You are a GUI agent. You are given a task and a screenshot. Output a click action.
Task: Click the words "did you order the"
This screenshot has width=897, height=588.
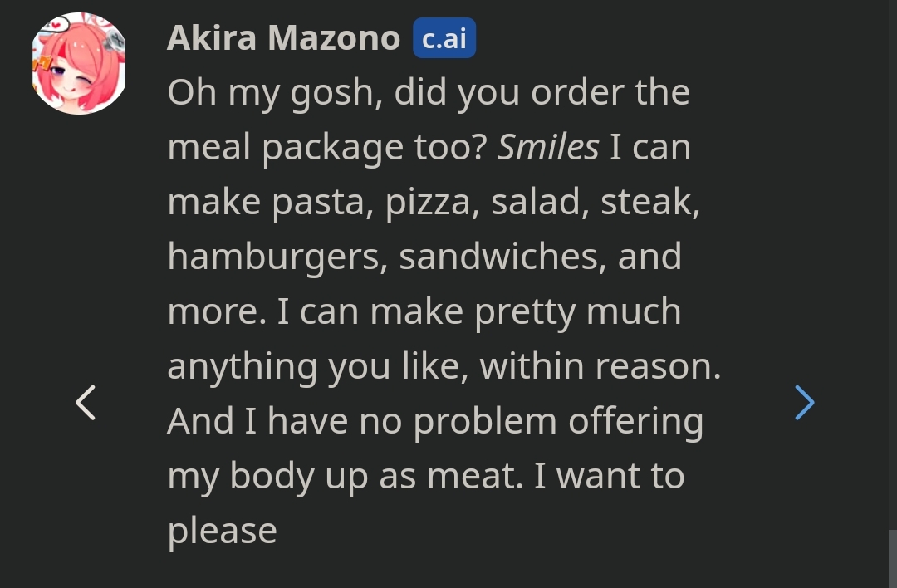point(542,92)
